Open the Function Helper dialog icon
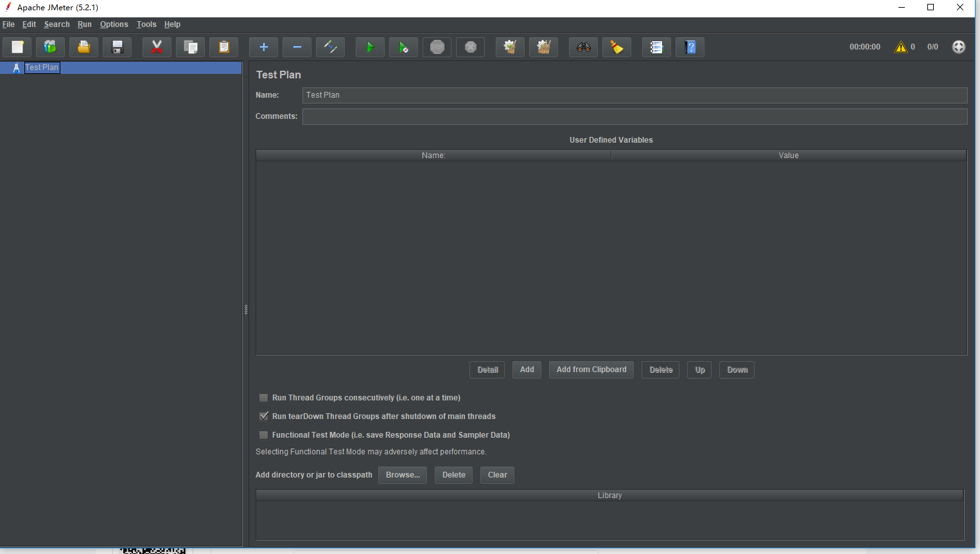 pos(656,47)
